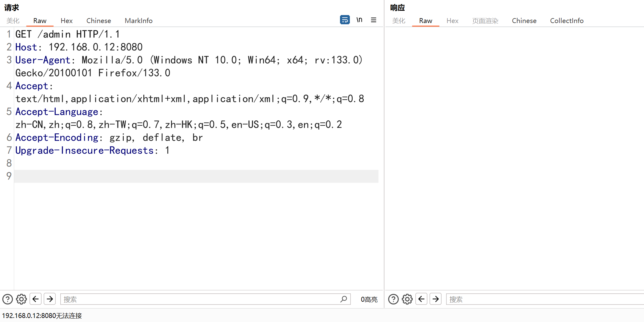Click the request search input field
This screenshot has width=644, height=322.
click(x=200, y=299)
